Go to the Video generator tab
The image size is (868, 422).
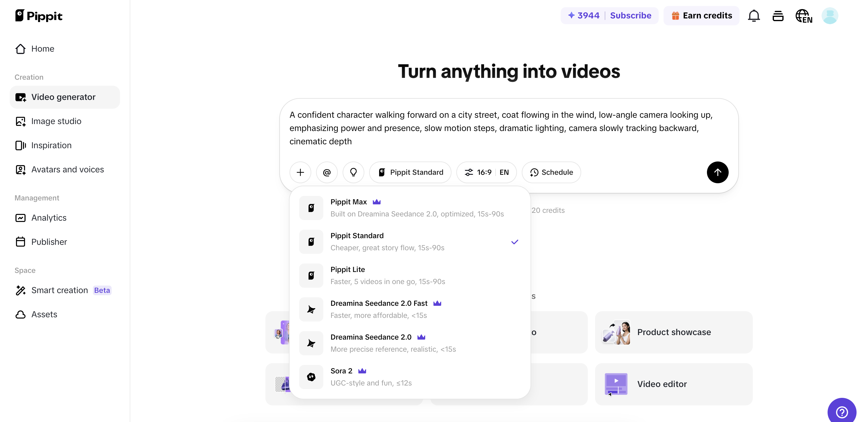pos(63,97)
